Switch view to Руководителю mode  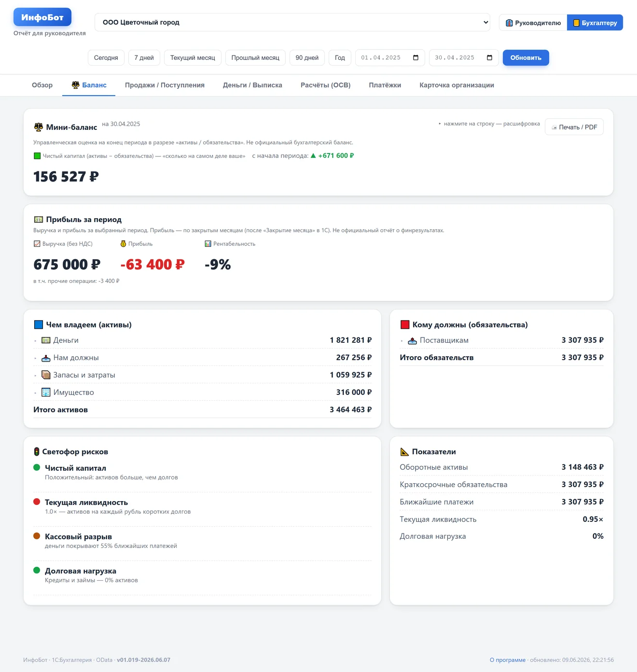click(533, 23)
